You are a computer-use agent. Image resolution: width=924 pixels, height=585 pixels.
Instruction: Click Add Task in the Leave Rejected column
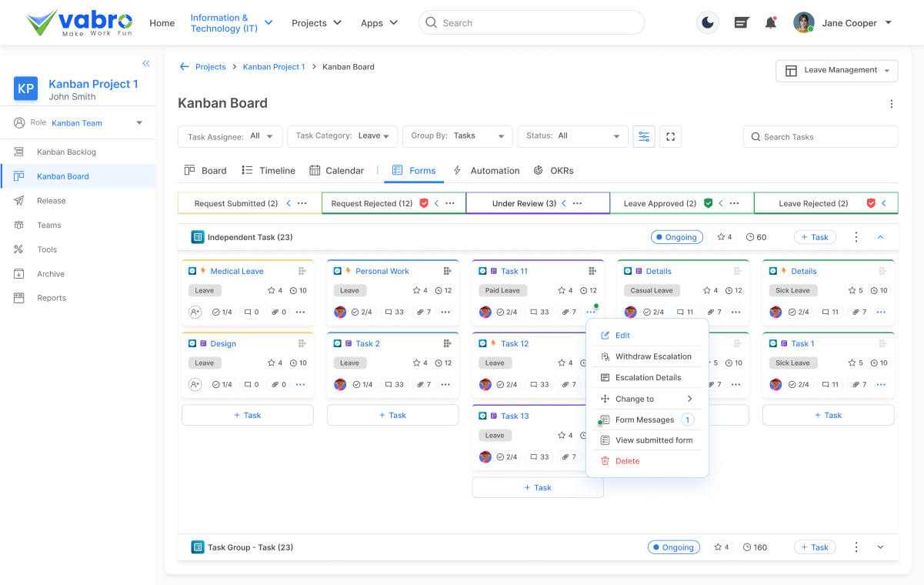828,414
